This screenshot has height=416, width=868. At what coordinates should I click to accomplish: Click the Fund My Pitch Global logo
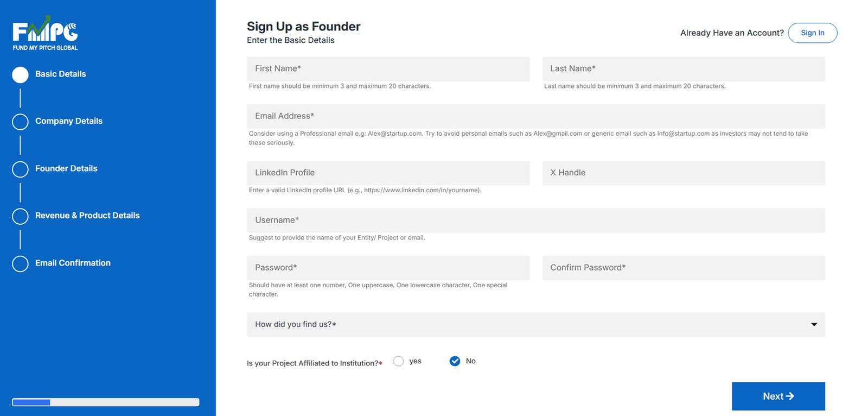coord(45,34)
